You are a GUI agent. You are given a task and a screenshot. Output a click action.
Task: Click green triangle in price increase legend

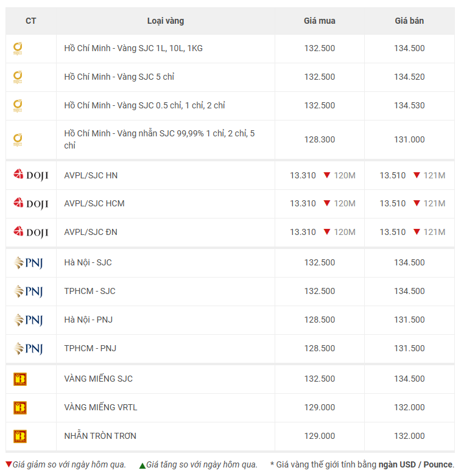click(142, 466)
